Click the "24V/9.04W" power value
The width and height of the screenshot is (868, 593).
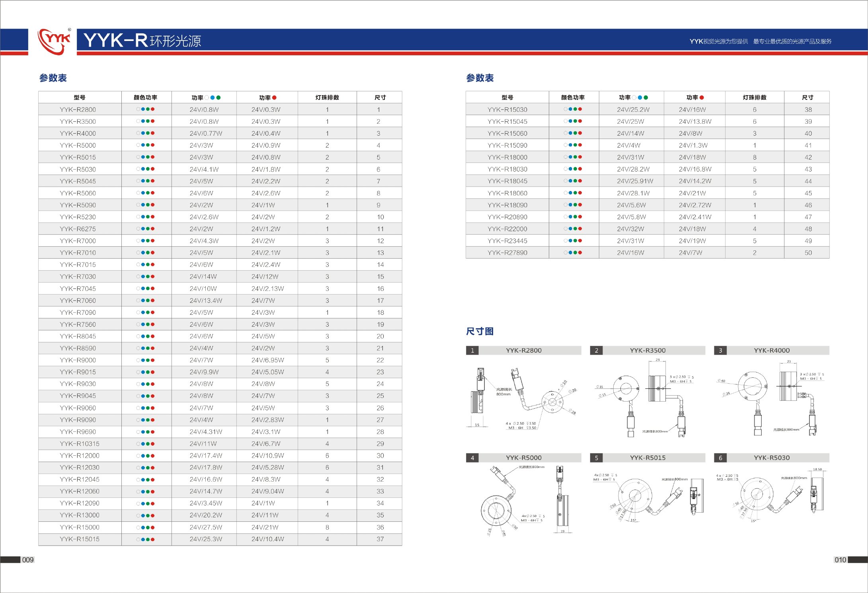[268, 492]
